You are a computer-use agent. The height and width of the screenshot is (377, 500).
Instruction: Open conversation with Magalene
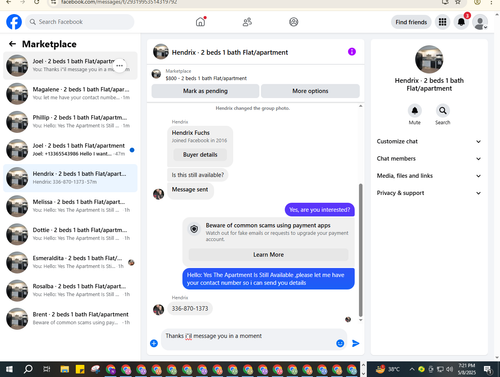(x=70, y=94)
